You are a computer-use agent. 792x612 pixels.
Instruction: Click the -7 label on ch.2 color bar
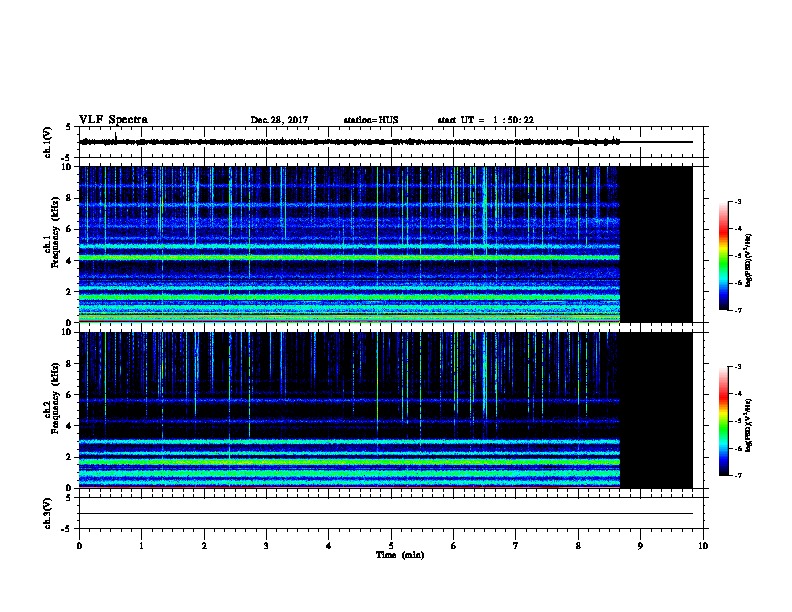click(x=738, y=475)
